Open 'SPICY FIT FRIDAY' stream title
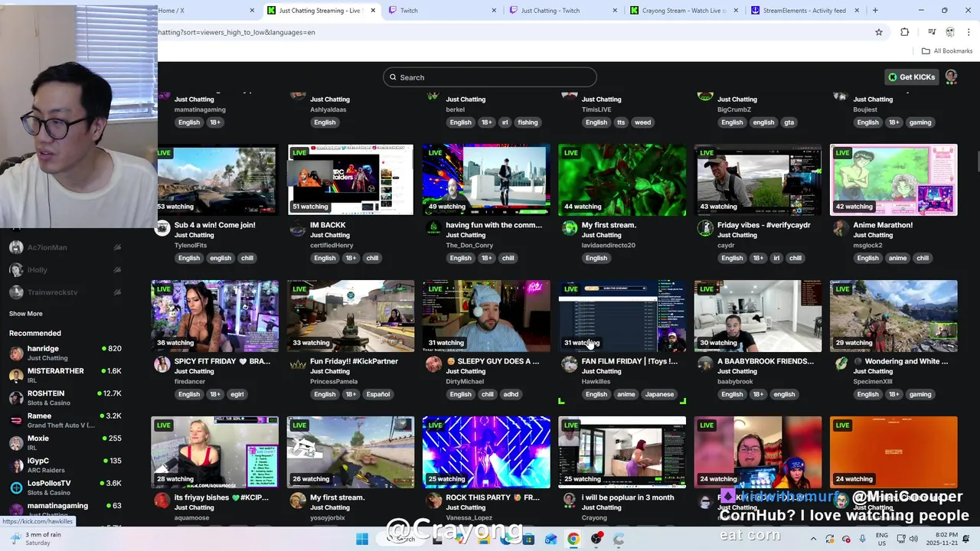Image resolution: width=980 pixels, height=551 pixels. (x=222, y=361)
